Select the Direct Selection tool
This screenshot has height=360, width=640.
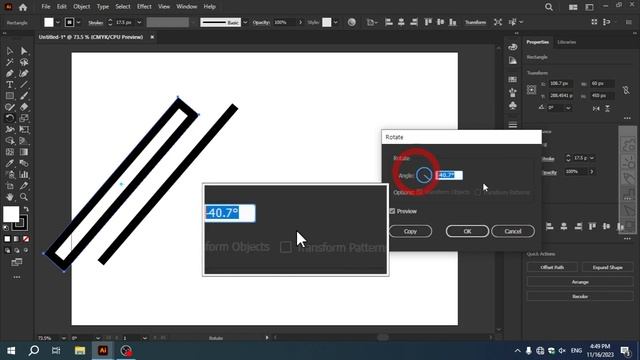click(24, 51)
